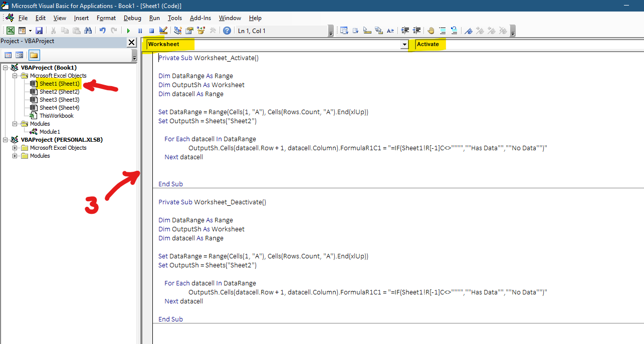The height and width of the screenshot is (344, 644).
Task: Click the Redo arrow icon
Action: pos(114,31)
